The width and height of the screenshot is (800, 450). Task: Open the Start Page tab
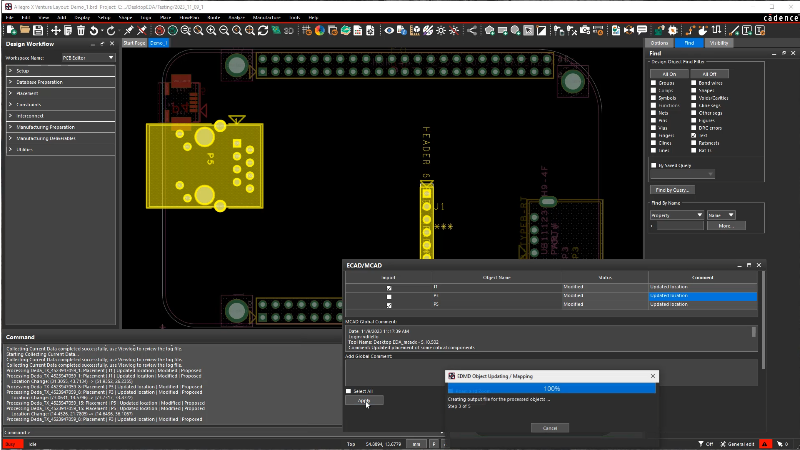tap(134, 44)
